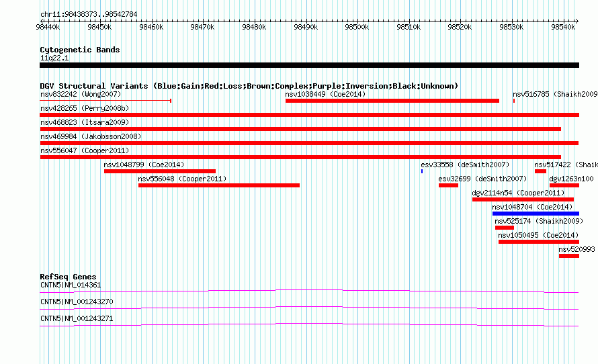Click the esv33558 (deSmith2007) label
Screen dimensions: 598x364
pos(465,165)
